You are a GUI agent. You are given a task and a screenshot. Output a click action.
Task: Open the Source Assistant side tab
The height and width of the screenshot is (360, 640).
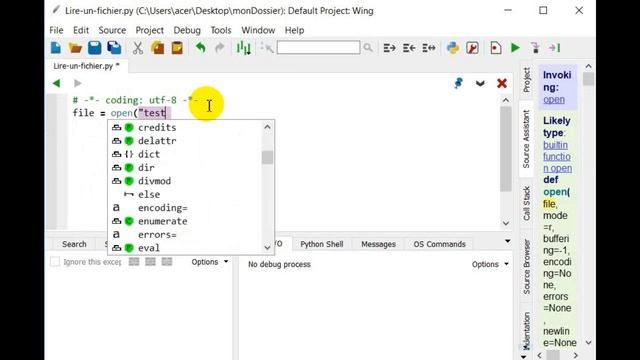[527, 139]
